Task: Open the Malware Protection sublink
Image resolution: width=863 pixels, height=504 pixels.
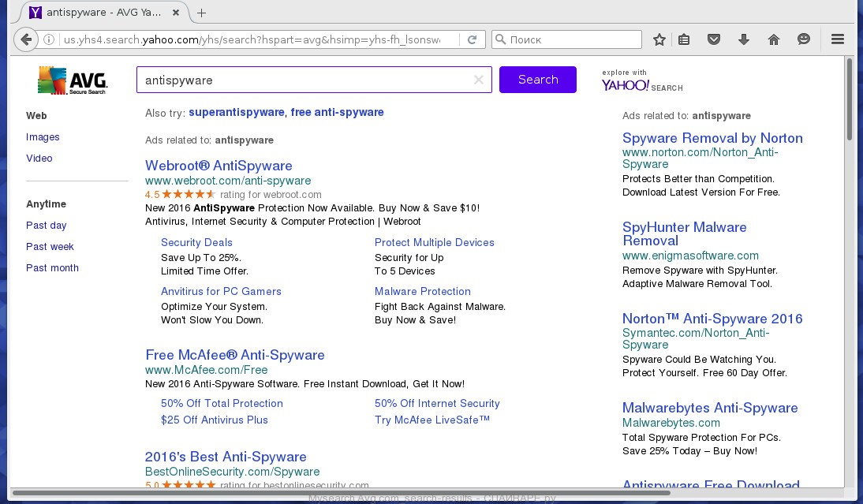Action: coord(423,292)
